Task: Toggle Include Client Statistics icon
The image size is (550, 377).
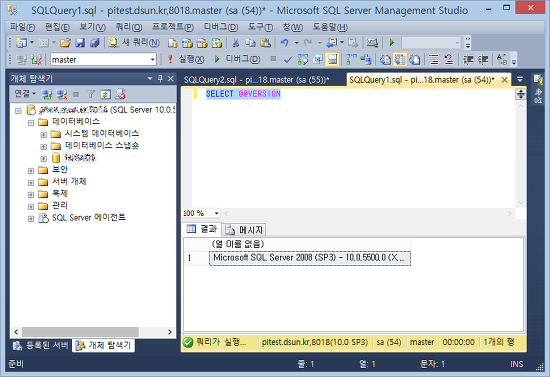Action: point(366,60)
